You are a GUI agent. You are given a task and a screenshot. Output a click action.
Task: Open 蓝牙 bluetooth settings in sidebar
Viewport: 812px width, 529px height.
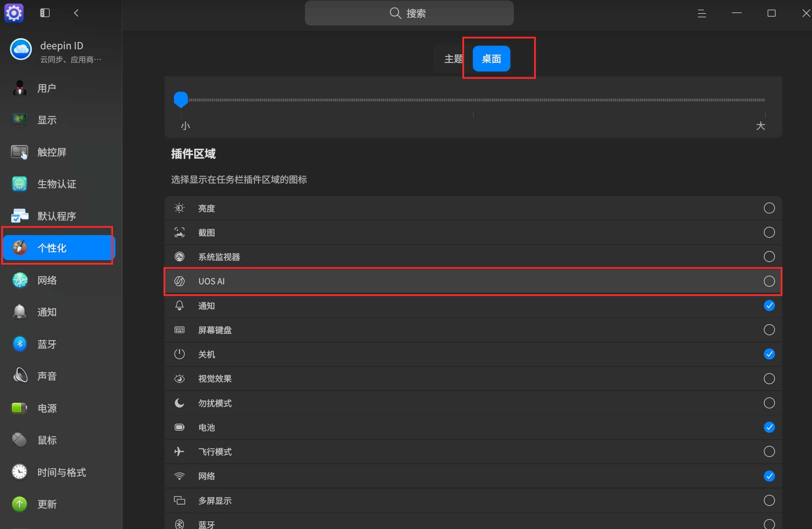click(58, 344)
